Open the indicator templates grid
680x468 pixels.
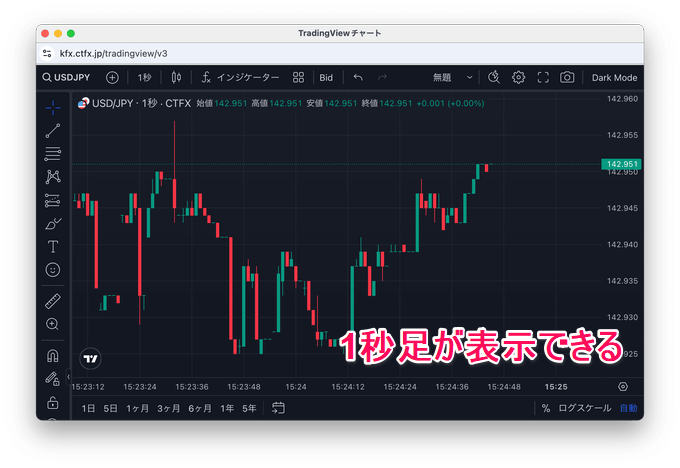(298, 78)
